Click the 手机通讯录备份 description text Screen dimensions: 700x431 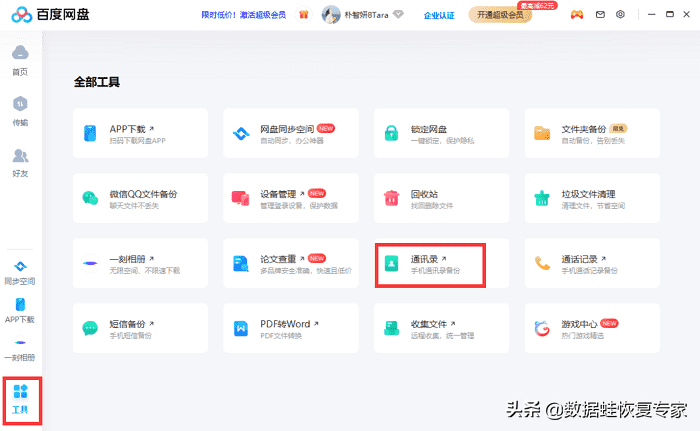pos(435,271)
